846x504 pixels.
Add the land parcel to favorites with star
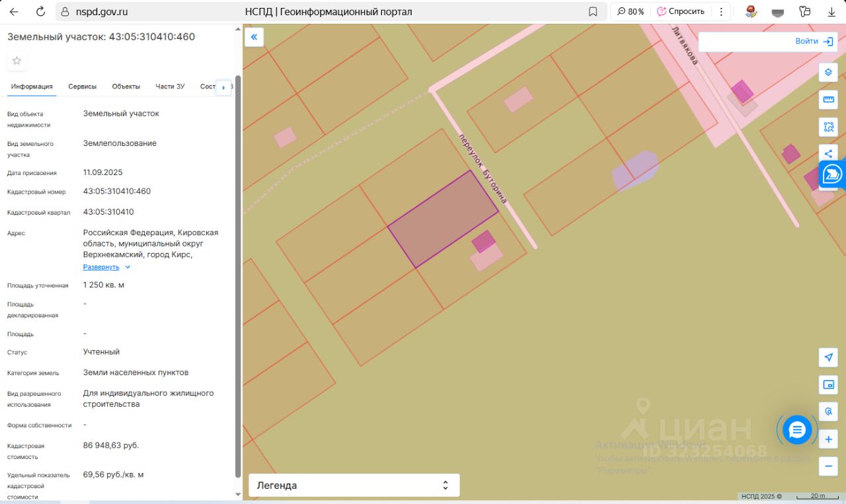tap(17, 61)
